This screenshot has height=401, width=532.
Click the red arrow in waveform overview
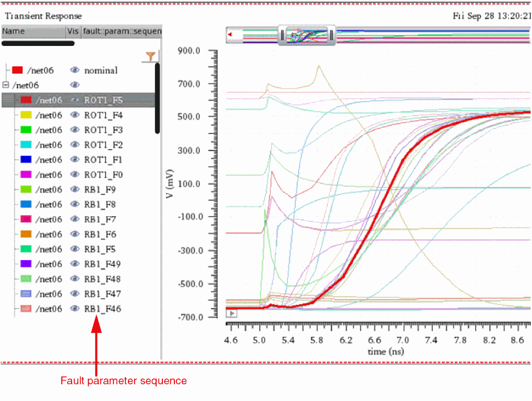[x=230, y=36]
